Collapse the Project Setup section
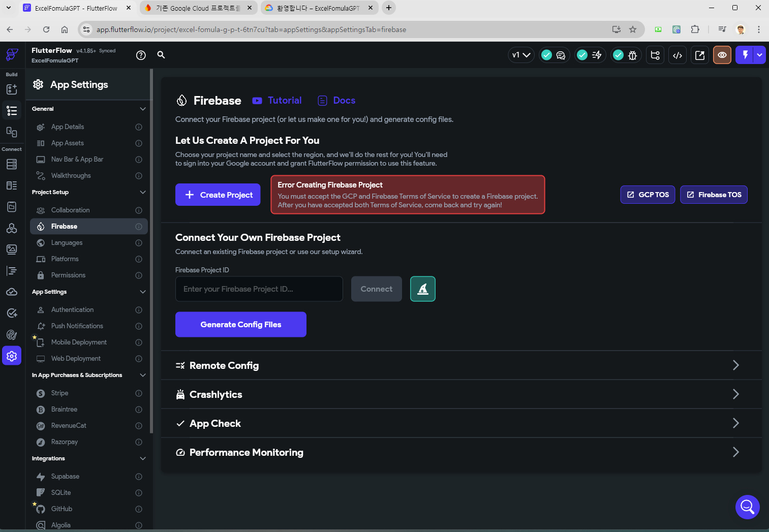The width and height of the screenshot is (769, 532). pyautogui.click(x=143, y=192)
